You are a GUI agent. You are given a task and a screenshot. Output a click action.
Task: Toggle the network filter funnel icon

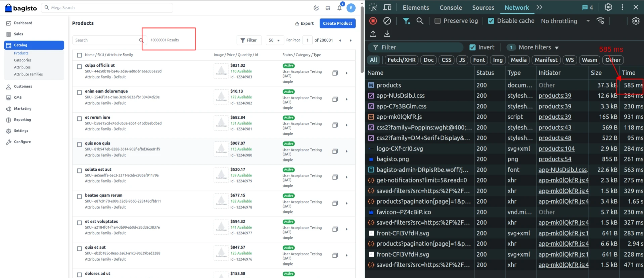tap(406, 21)
